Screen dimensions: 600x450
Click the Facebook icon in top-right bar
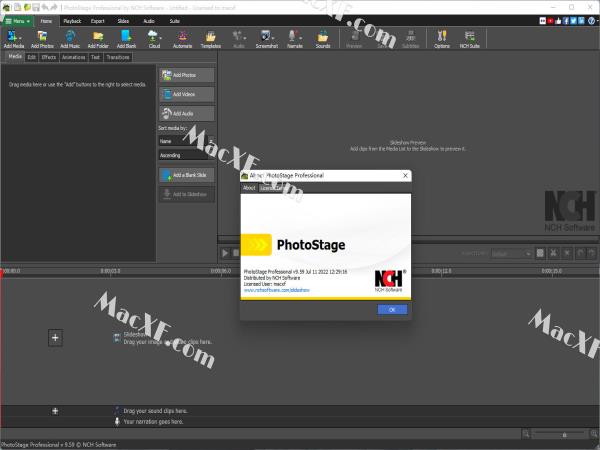(566, 21)
